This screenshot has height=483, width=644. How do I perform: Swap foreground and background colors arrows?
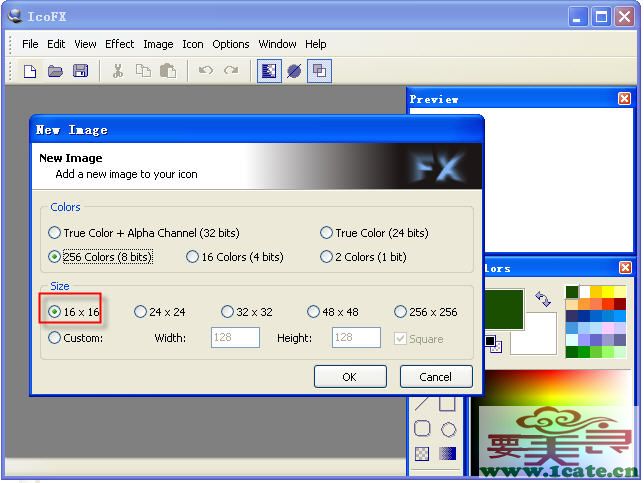pyautogui.click(x=543, y=299)
